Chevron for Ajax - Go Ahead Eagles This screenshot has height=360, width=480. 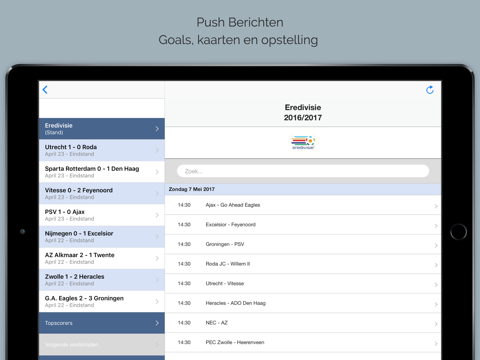(436, 206)
